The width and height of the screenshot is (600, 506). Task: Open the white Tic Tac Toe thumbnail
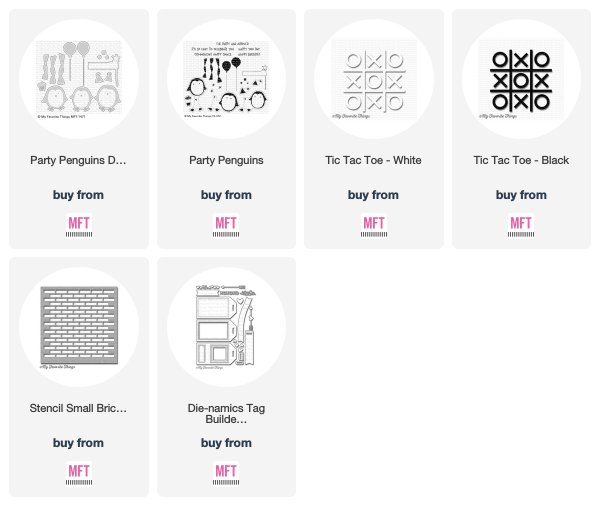pyautogui.click(x=373, y=79)
